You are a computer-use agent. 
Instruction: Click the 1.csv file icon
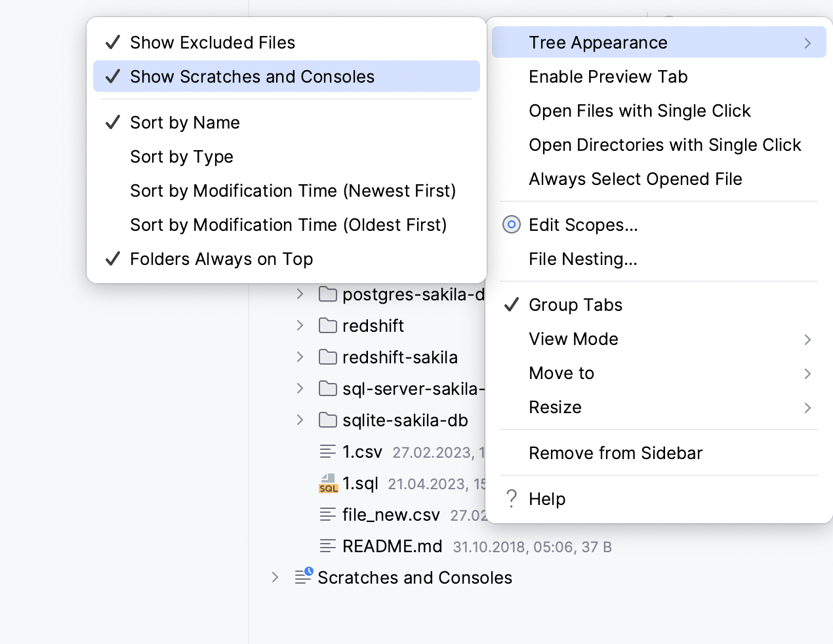(327, 451)
